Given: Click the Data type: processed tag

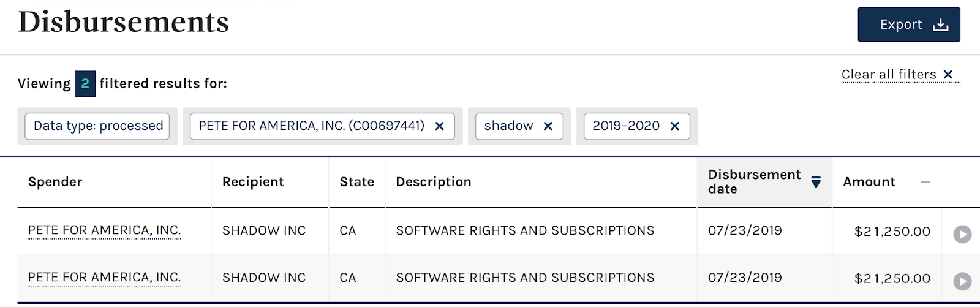Looking at the screenshot, I should click(98, 126).
